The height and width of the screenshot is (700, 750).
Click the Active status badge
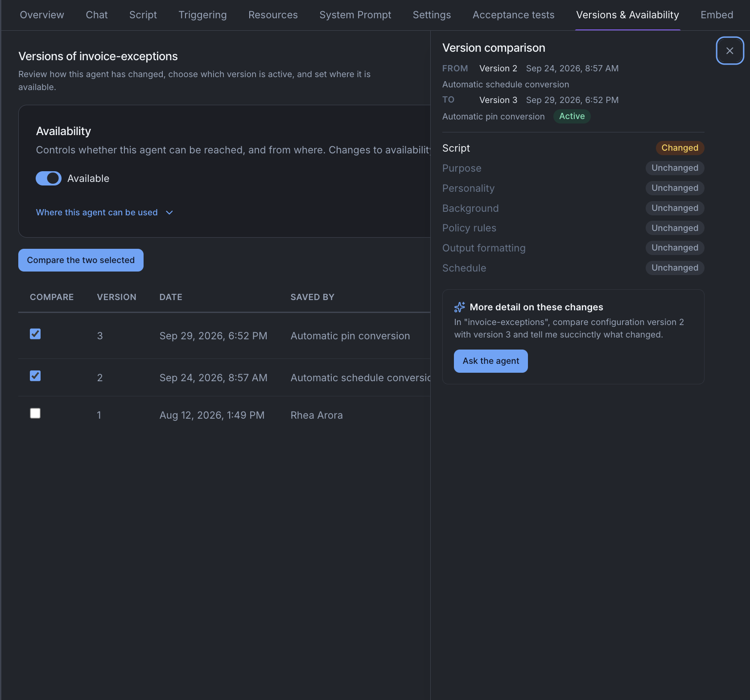pyautogui.click(x=572, y=116)
